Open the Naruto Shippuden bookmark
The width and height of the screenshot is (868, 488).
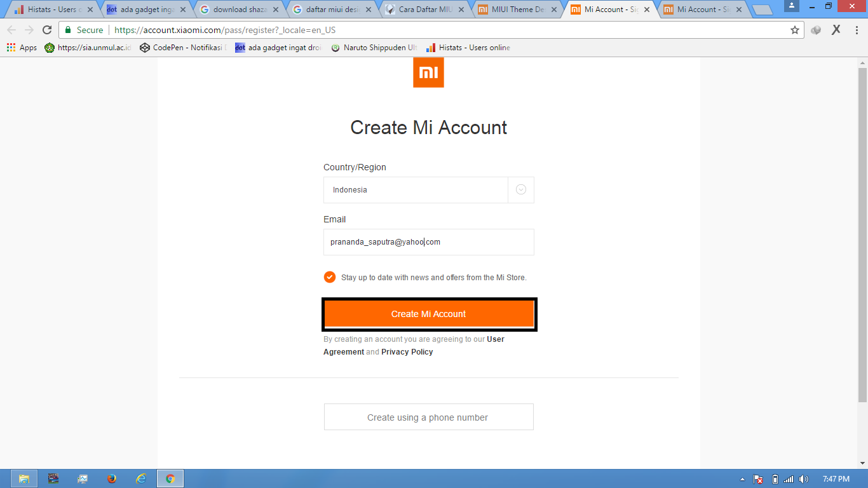click(x=374, y=48)
